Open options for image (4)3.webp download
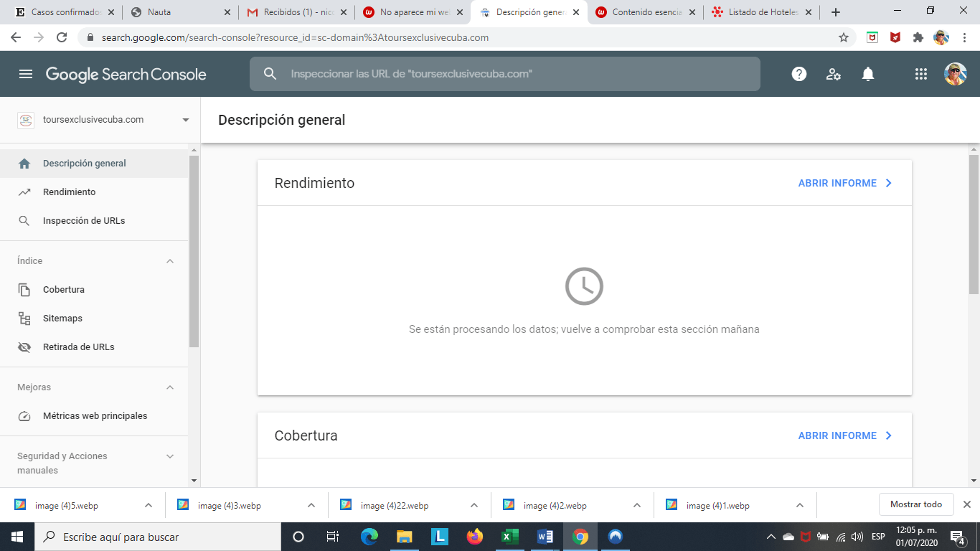Image resolution: width=980 pixels, height=551 pixels. [311, 505]
